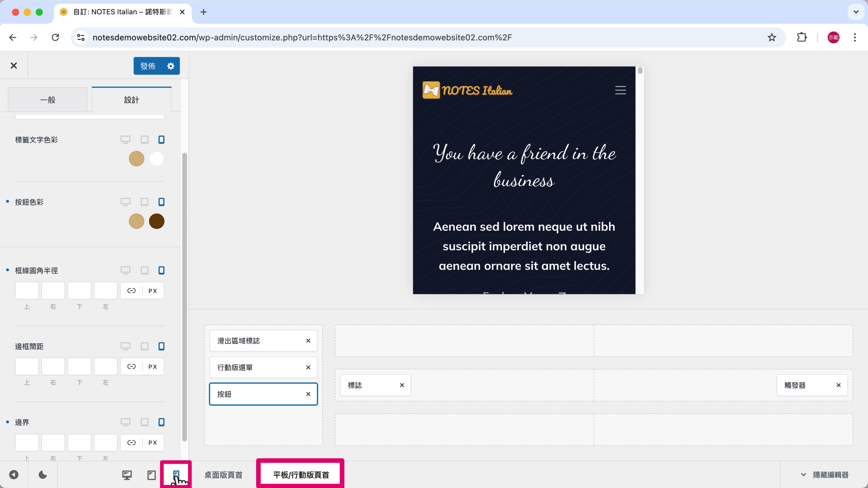Collapse editor via 隱藏編輯器 chevron
The height and width of the screenshot is (488, 868).
tap(804, 475)
